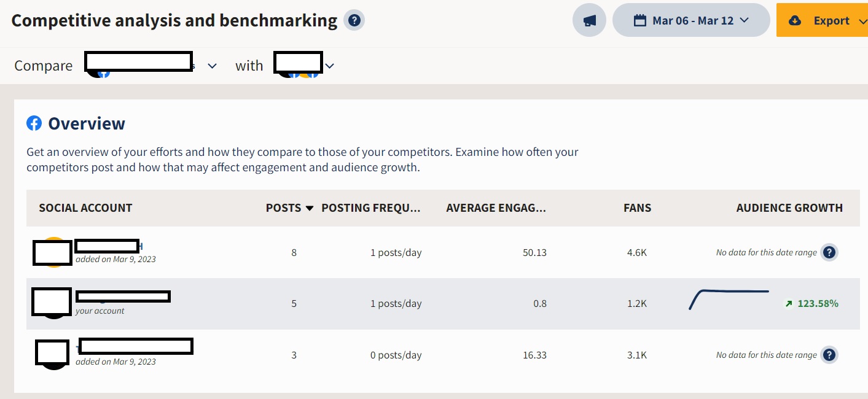Expand the 'with' competitor dropdown chevron
The height and width of the screenshot is (399, 868).
[329, 66]
